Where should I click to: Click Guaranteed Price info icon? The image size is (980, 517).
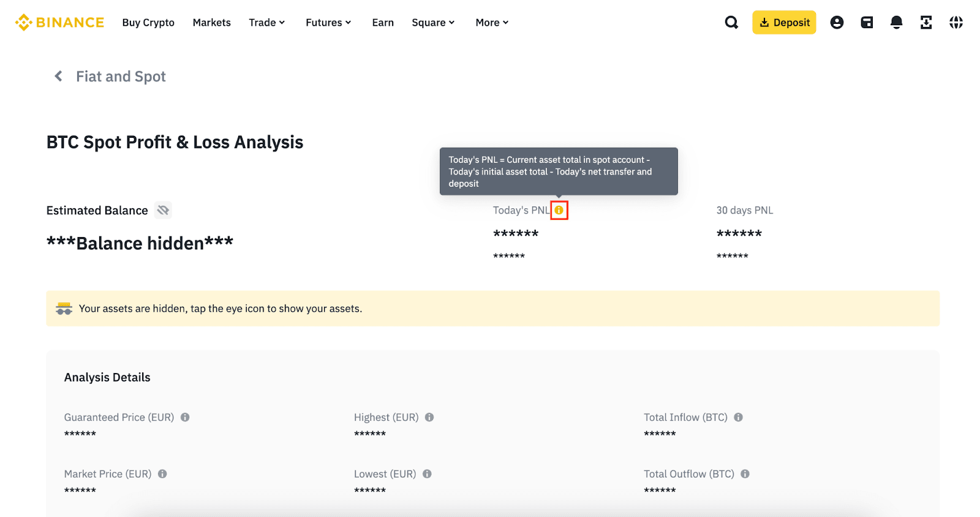coord(185,417)
